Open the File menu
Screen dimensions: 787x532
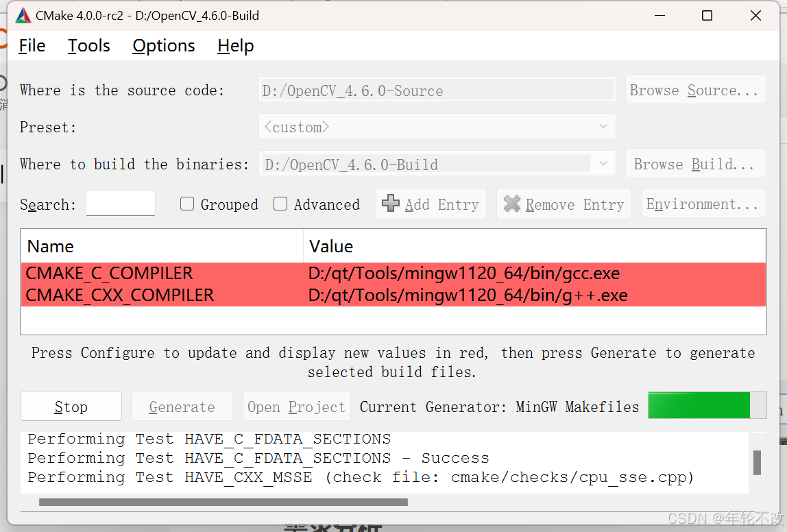32,46
